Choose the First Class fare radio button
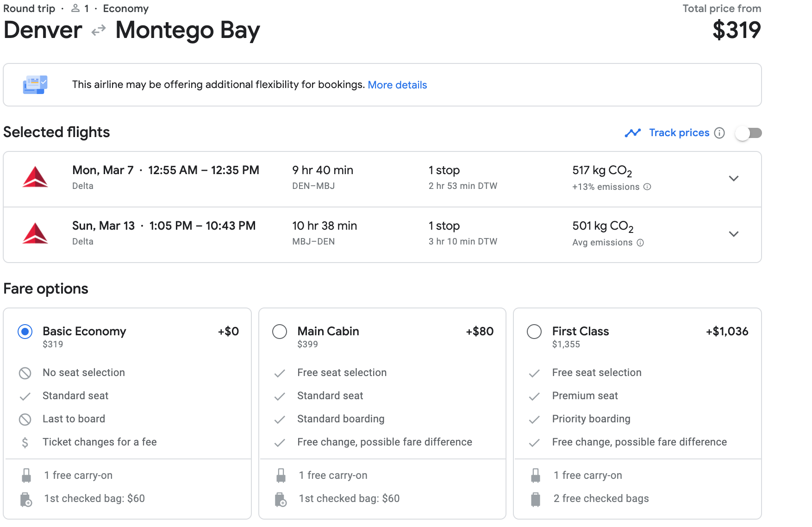 (x=534, y=332)
